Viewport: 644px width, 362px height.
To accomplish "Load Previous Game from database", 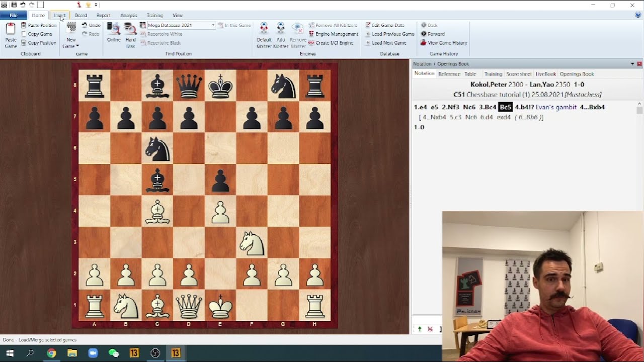I will [x=389, y=34].
